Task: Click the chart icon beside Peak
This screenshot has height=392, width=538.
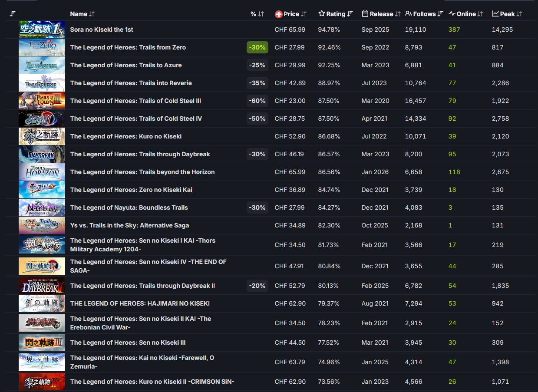Action: (495, 14)
